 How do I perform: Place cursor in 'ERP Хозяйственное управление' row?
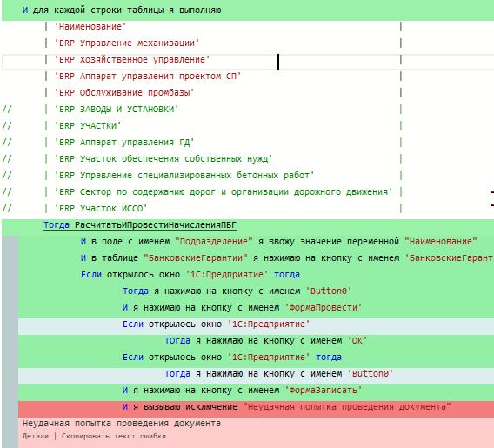[x=132, y=59]
